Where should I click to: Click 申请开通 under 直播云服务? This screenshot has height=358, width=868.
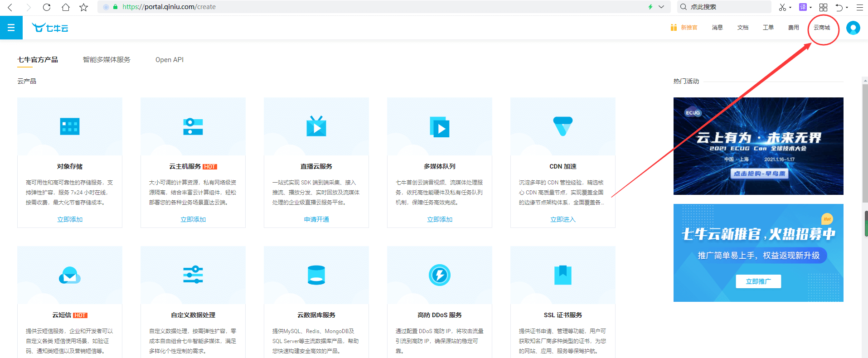[x=316, y=219]
